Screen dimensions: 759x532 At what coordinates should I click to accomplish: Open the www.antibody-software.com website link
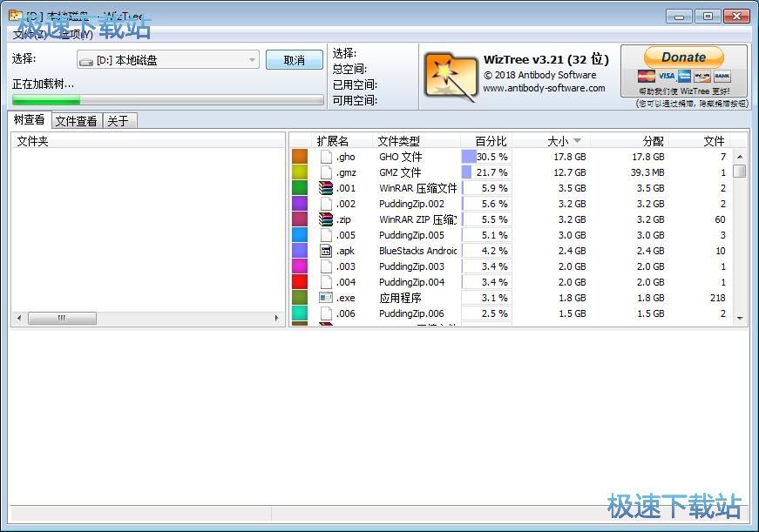pyautogui.click(x=544, y=88)
